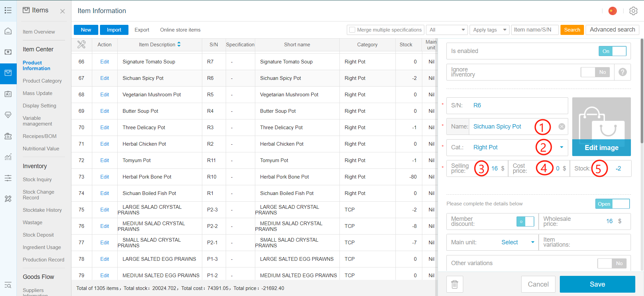Screen dimensions: 644x296
Task: Click the Edit image thumbnail
Action: pos(601,127)
